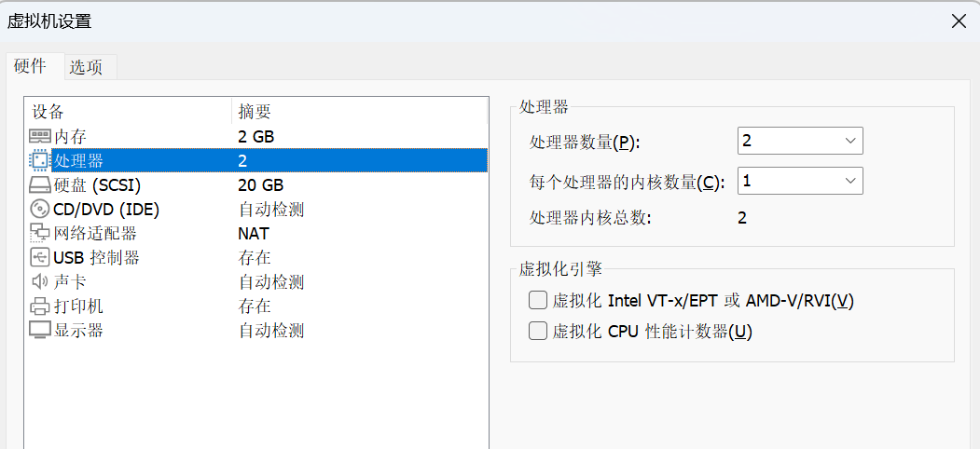Click the USB controller (USB 控制器) icon
The width and height of the screenshot is (980, 449).
click(39, 257)
